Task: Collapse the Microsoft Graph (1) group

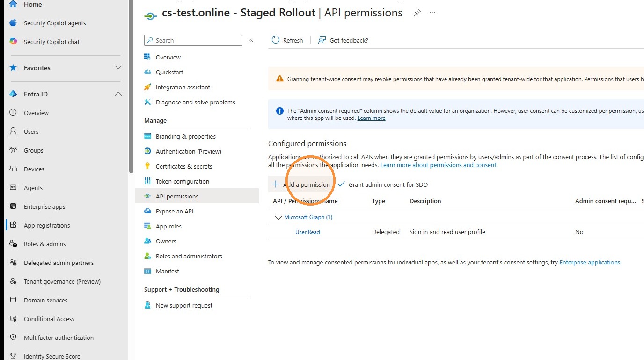Action: (278, 217)
